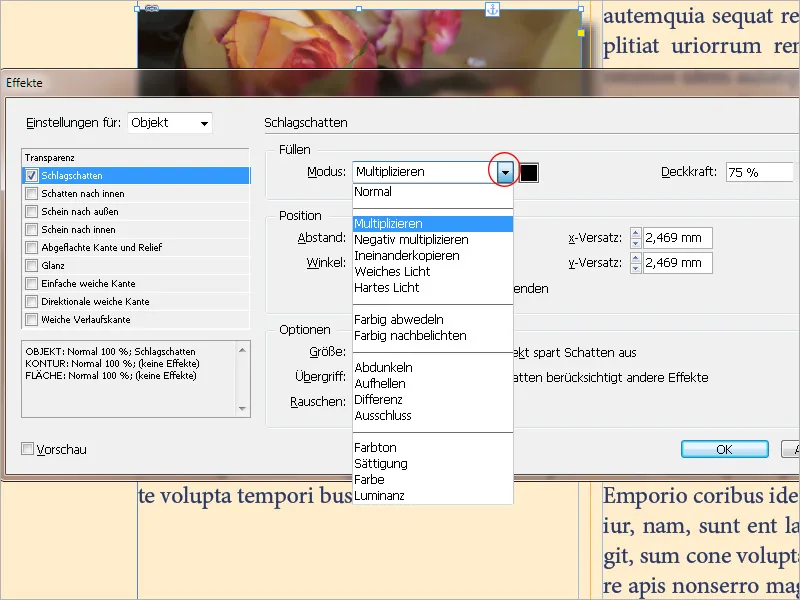
Task: Increase x-Versatz with the up stepper
Action: pyautogui.click(x=635, y=232)
